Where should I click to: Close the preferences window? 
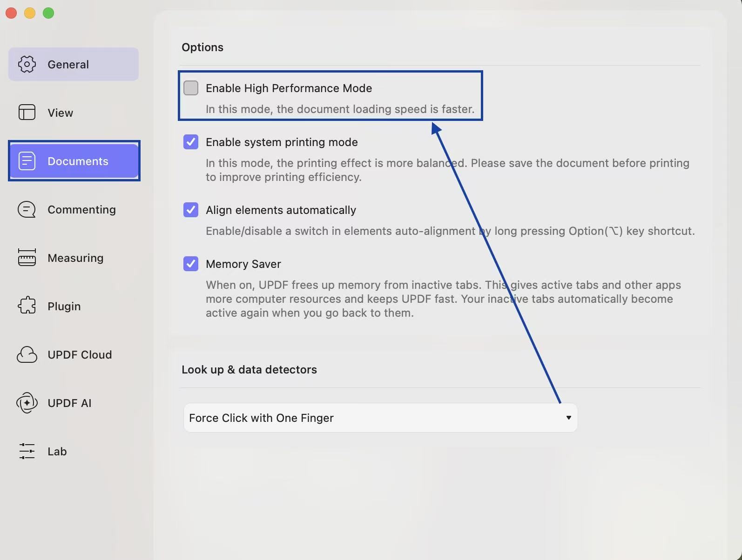pos(11,13)
